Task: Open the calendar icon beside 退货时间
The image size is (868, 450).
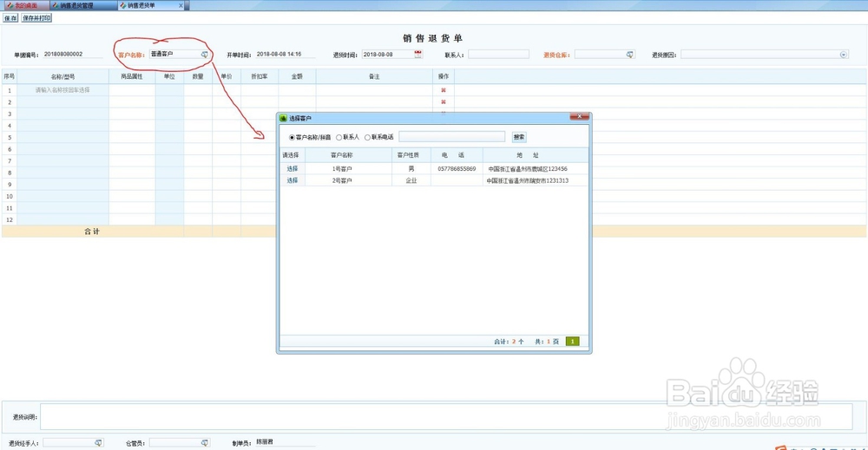Action: coord(418,54)
